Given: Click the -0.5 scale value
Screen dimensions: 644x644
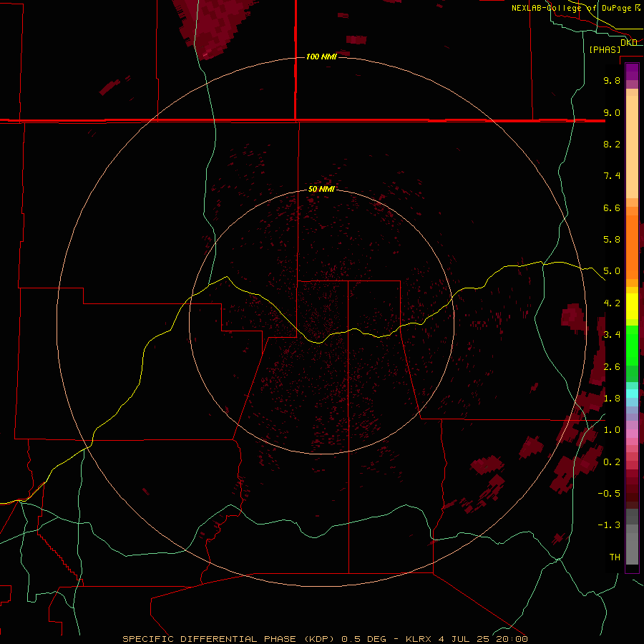Looking at the screenshot, I should 609,494.
